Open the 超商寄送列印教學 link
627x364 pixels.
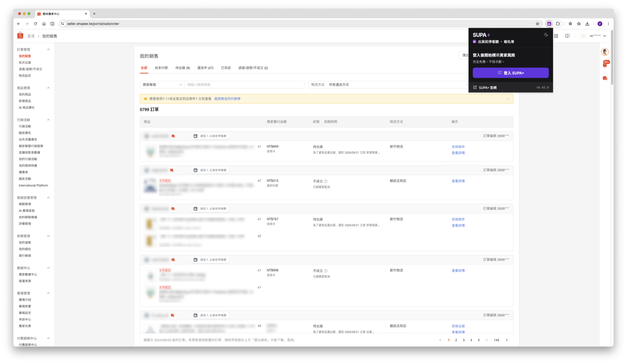coord(227,99)
